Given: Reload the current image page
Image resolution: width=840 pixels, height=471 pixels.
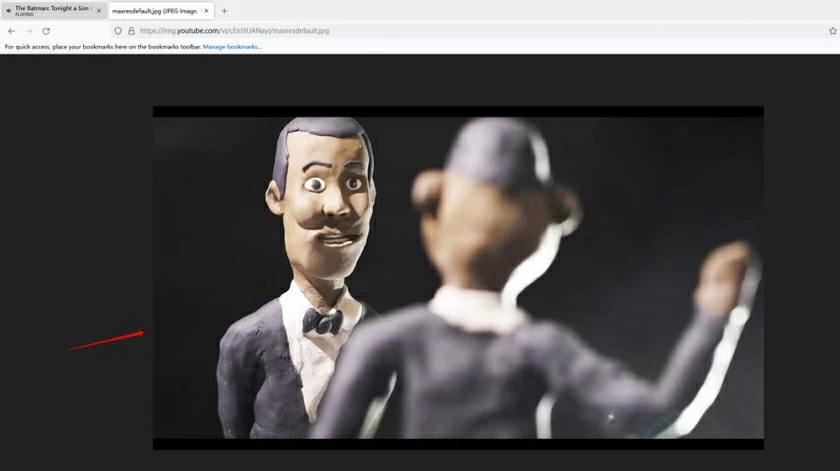Looking at the screenshot, I should pos(46,31).
